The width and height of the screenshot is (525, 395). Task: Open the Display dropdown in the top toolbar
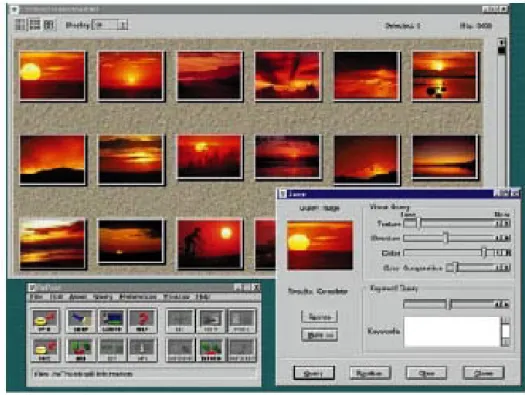[x=110, y=25]
